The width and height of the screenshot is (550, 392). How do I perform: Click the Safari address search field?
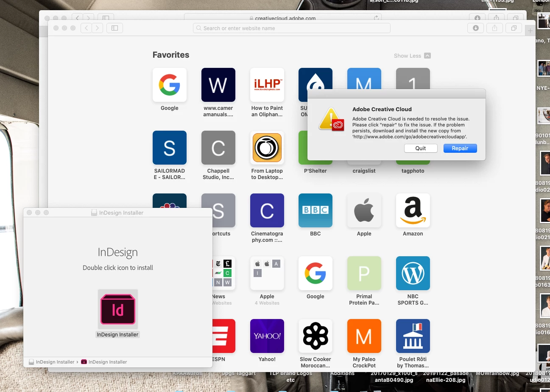[x=292, y=28]
